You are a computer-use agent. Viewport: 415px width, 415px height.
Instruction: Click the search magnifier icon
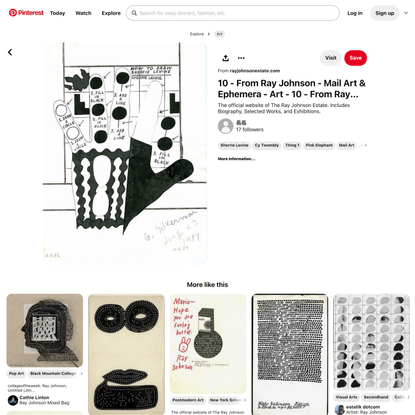coord(134,13)
